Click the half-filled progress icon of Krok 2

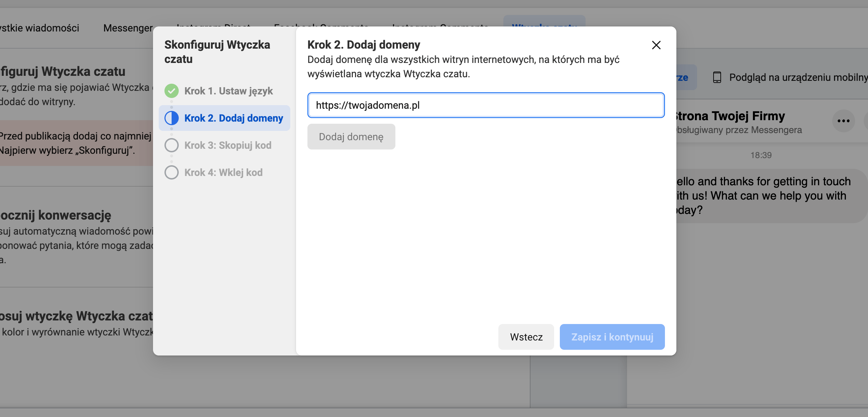tap(172, 118)
